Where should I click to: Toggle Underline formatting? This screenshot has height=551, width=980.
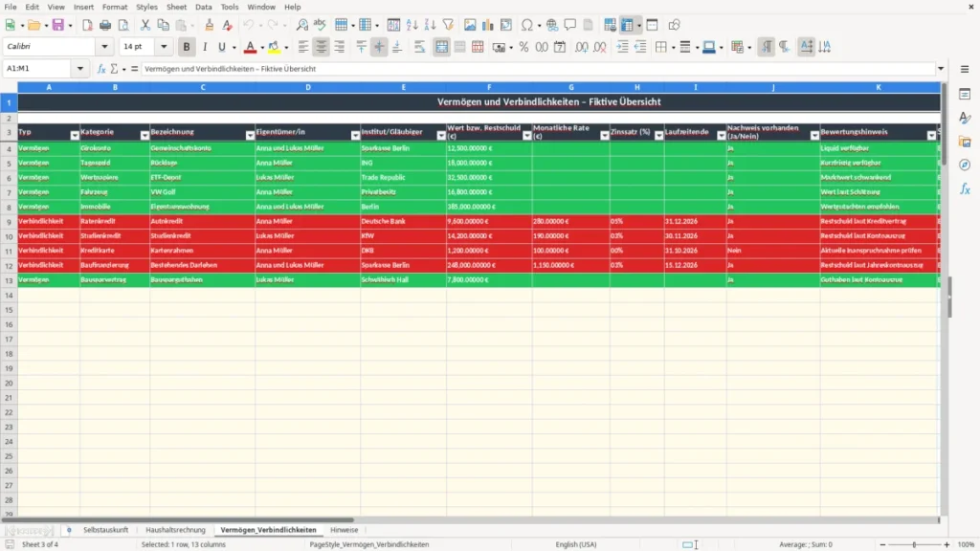pos(221,47)
